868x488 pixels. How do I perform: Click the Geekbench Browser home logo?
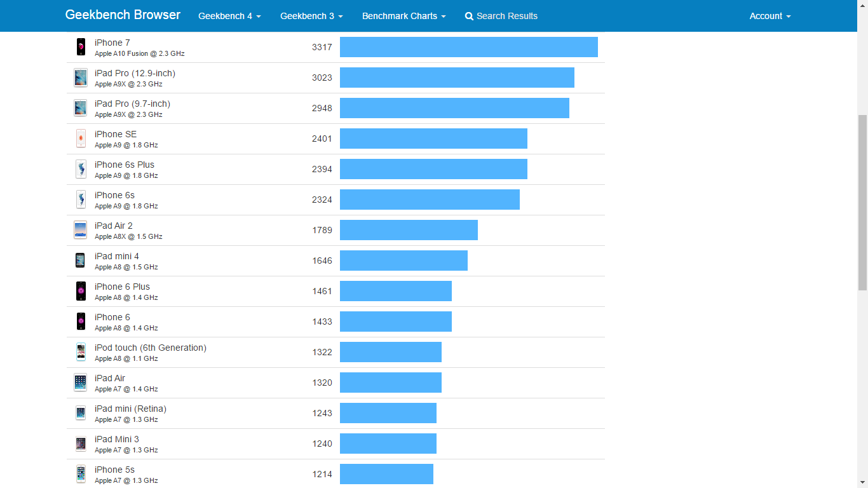pyautogui.click(x=123, y=15)
